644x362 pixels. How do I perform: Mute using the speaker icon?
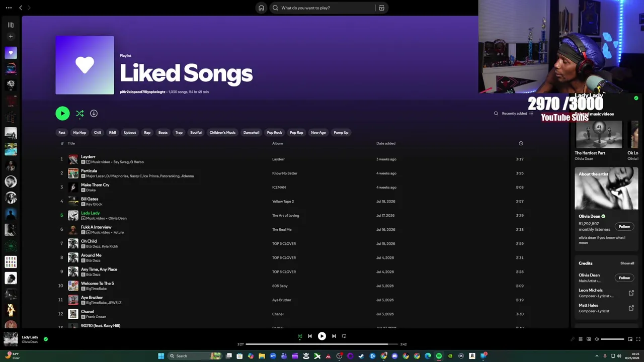[x=597, y=339]
